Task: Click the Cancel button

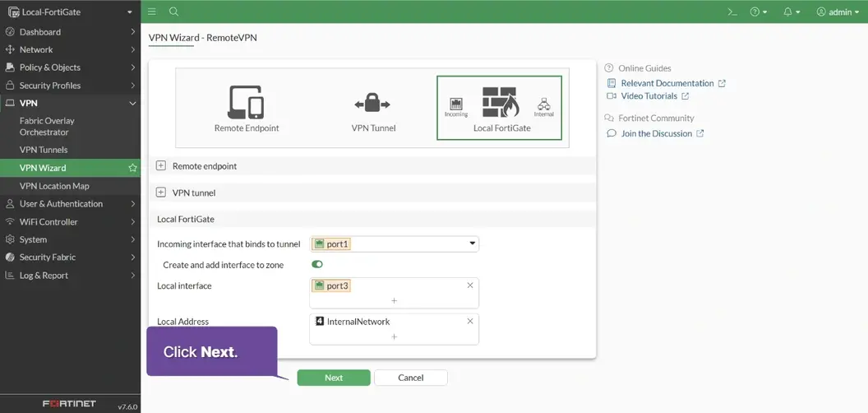Action: click(x=411, y=378)
